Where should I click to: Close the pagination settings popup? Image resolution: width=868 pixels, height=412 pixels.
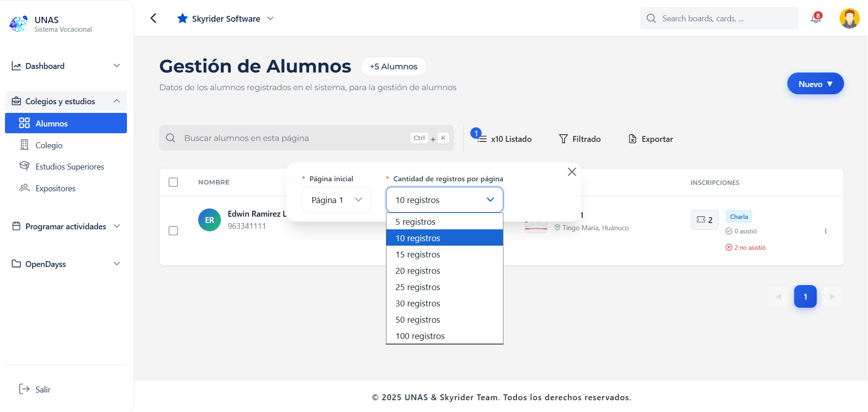pyautogui.click(x=571, y=172)
